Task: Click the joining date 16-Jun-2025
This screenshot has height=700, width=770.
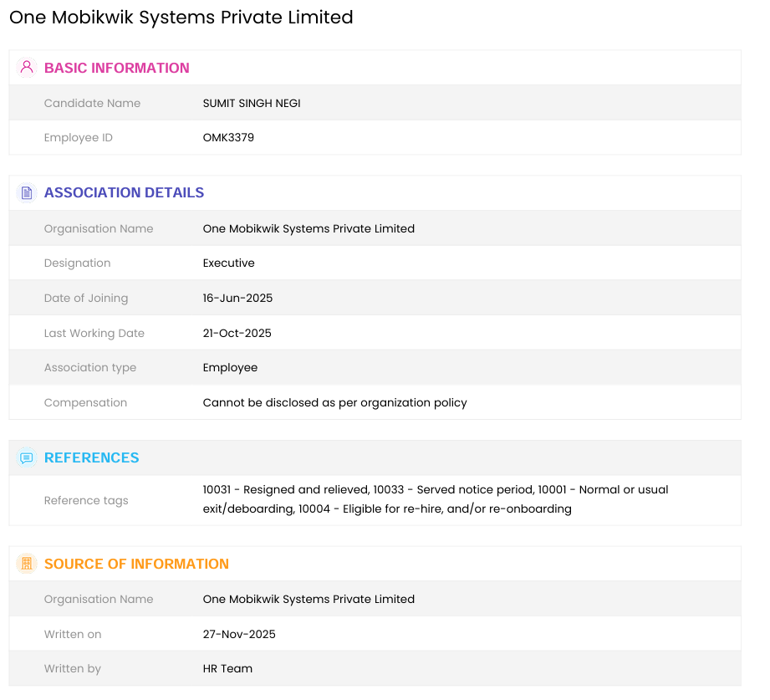Action: click(x=237, y=298)
